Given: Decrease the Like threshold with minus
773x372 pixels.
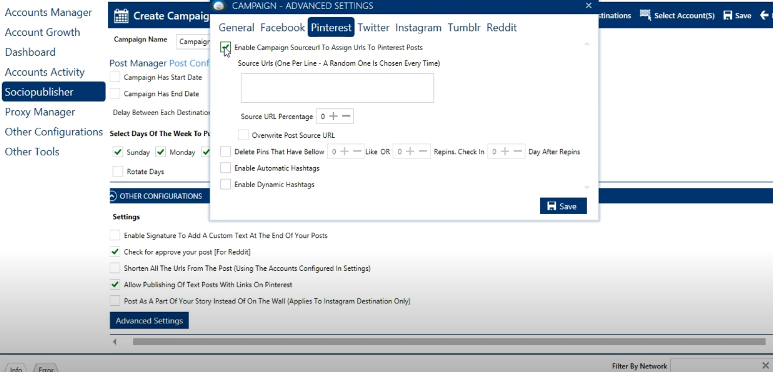Looking at the screenshot, I should 357,151.
